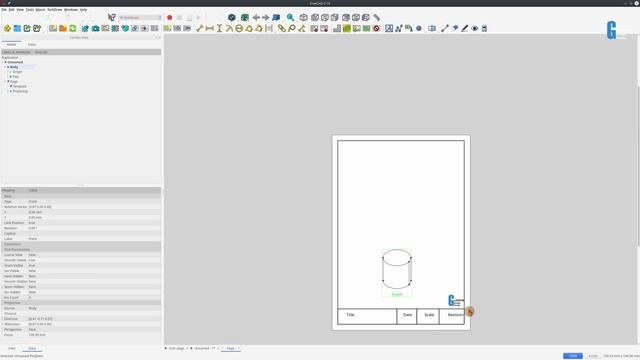Toggle view frames red circle icon
Image resolution: width=640 pixels, height=360 pixels.
pyautogui.click(x=376, y=28)
